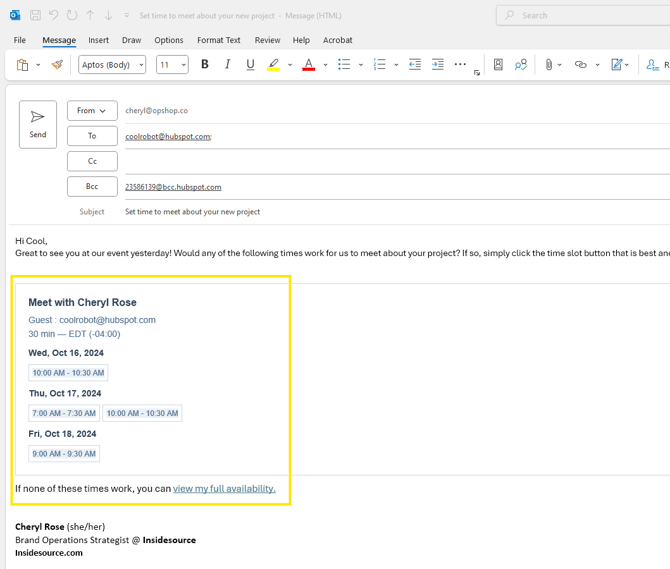Click the Format Painter icon

click(x=57, y=65)
